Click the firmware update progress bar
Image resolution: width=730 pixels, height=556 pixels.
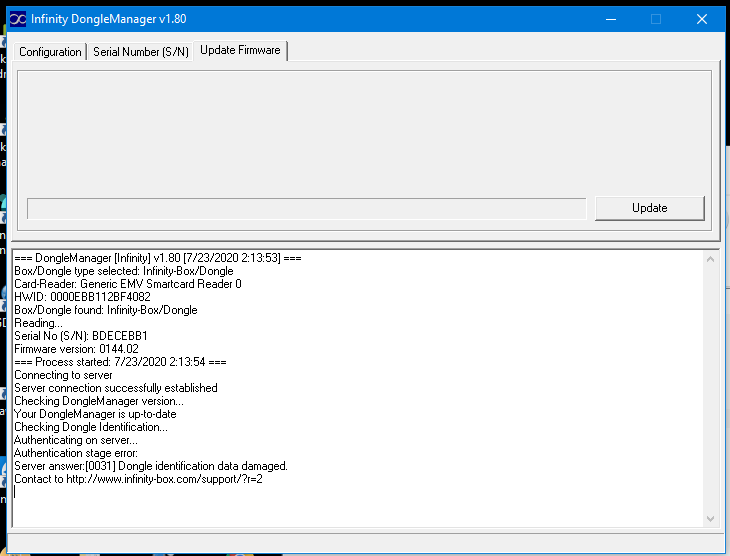coord(306,209)
